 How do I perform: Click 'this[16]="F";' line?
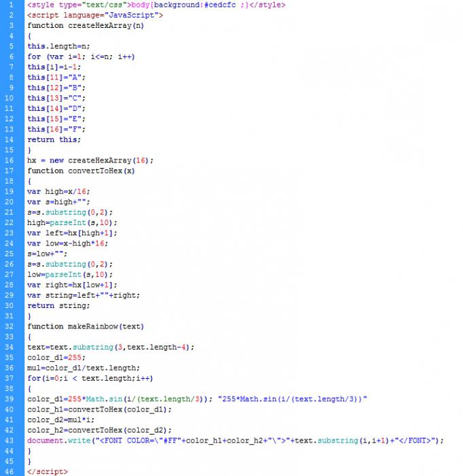tap(56, 129)
